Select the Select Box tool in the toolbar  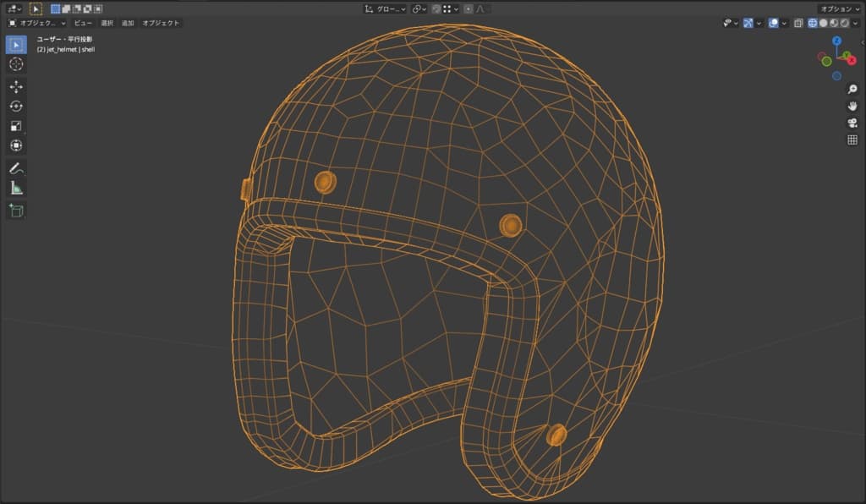pyautogui.click(x=16, y=45)
